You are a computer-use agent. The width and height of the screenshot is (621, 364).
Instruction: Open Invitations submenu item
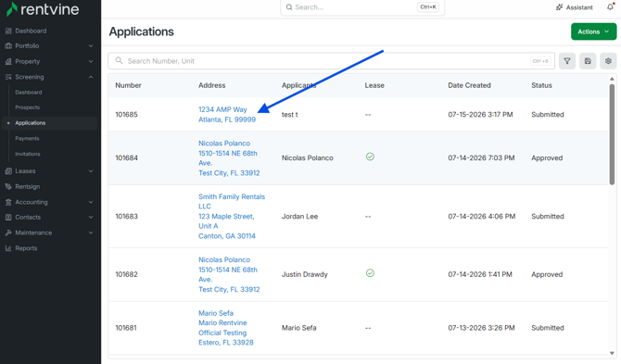click(x=28, y=154)
